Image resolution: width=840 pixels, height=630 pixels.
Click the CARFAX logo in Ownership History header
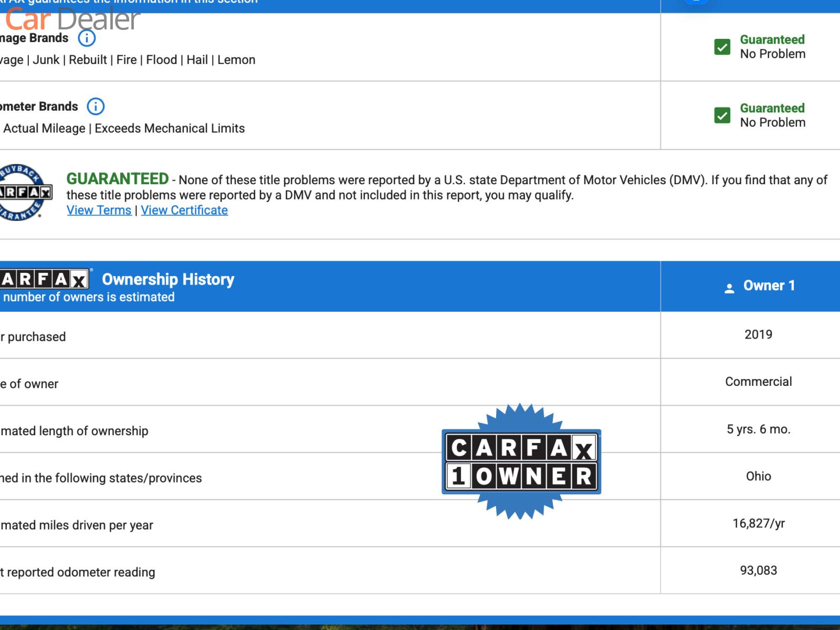pos(44,279)
